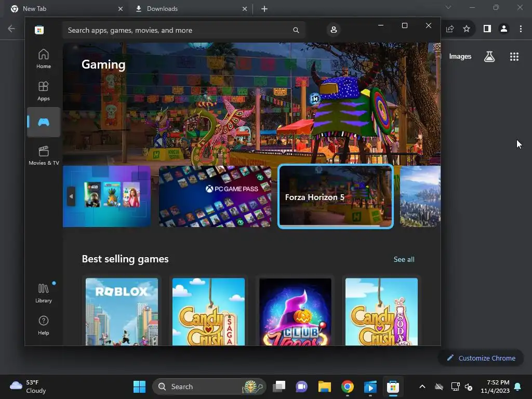The height and width of the screenshot is (399, 532).
Task: Close the New Tab tab in Chrome
Action: (121, 9)
